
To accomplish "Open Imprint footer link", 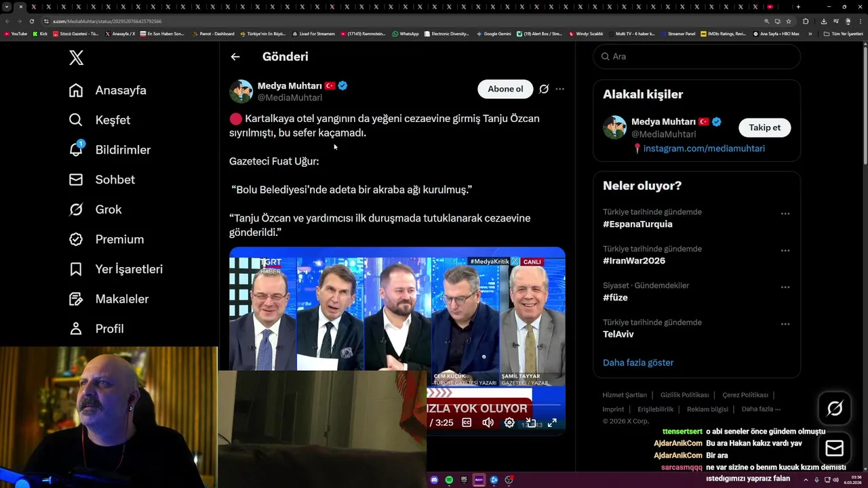I will tap(613, 409).
